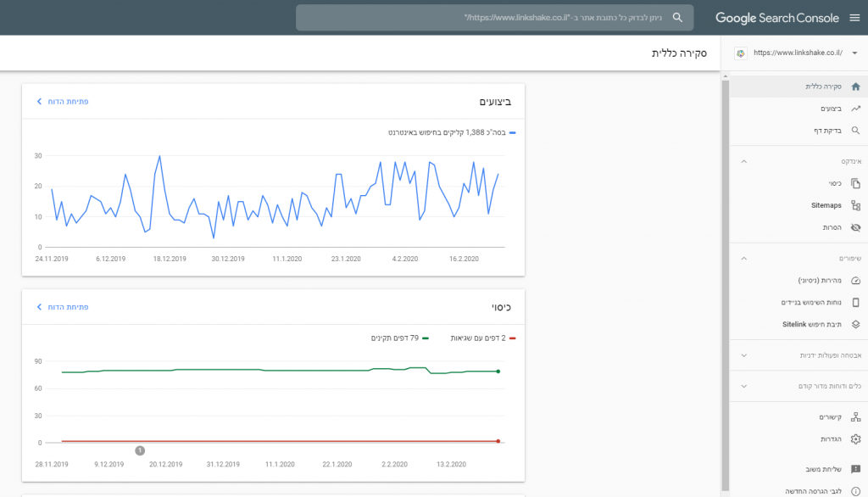Click the 2 דפים עם שגיאות legend text

click(x=478, y=338)
